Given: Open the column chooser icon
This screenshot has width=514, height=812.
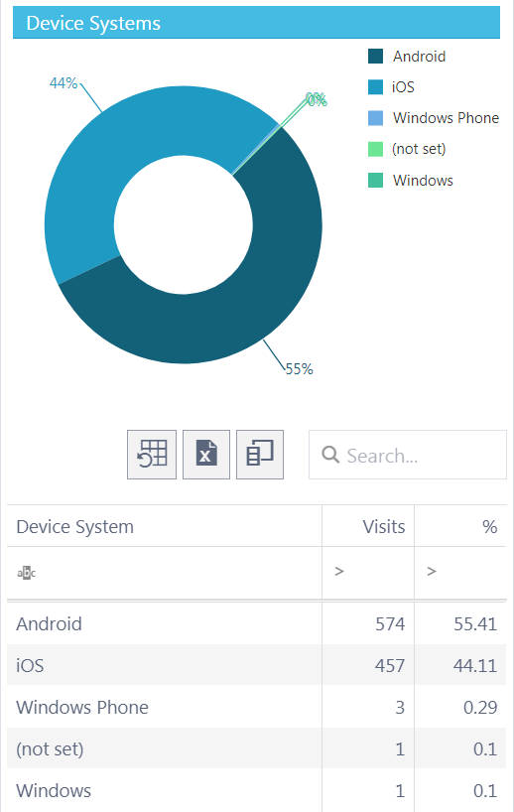Looking at the screenshot, I should coord(260,455).
